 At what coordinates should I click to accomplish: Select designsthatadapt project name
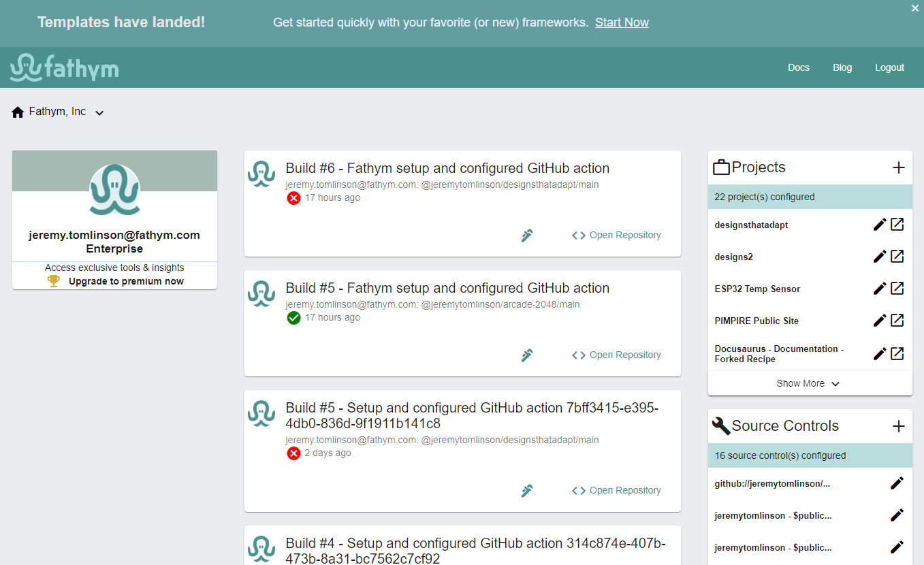point(751,225)
